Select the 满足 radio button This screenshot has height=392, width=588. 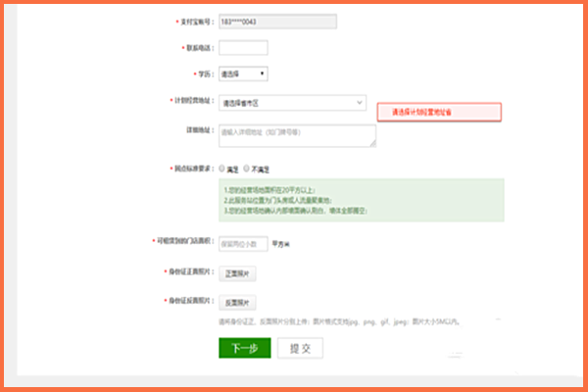pyautogui.click(x=221, y=169)
